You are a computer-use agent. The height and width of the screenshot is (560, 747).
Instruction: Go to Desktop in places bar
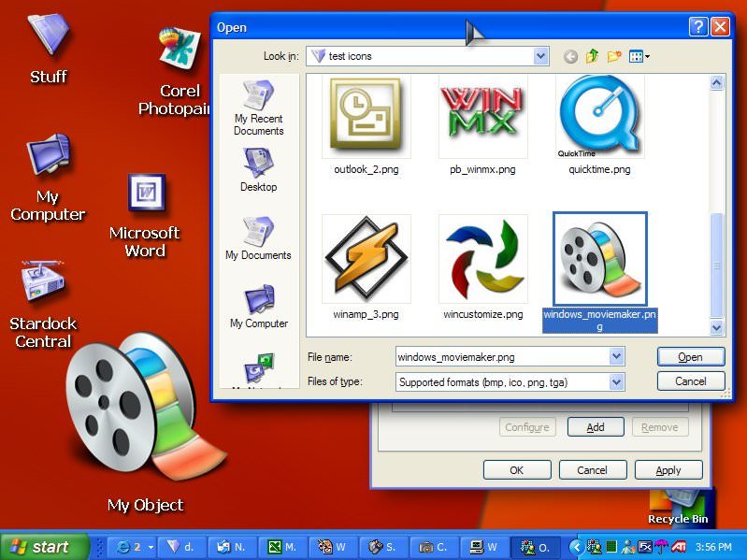[258, 170]
